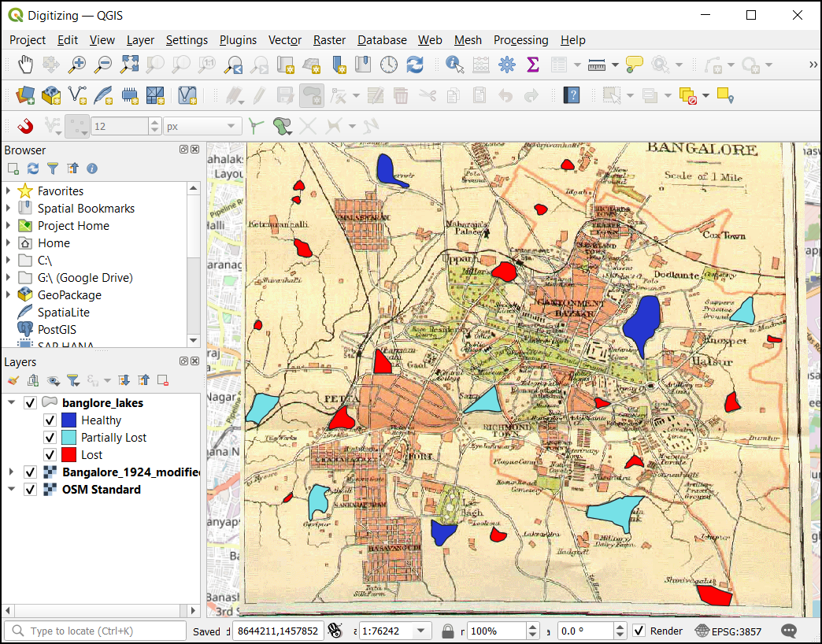Open the snapping tolerance px units dropdown
The image size is (822, 644).
click(x=202, y=126)
